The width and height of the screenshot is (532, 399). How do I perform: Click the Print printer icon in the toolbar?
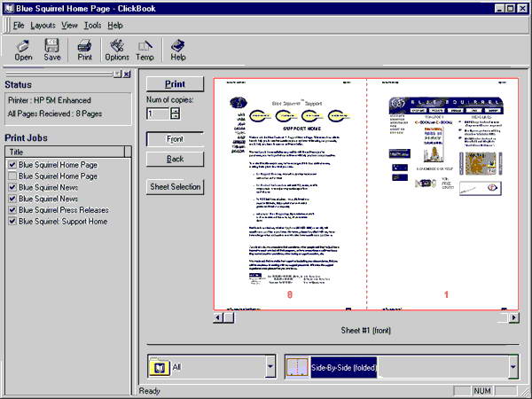[x=84, y=50]
